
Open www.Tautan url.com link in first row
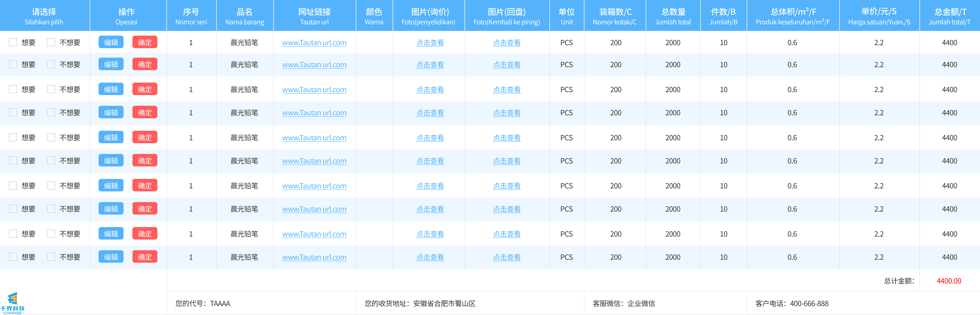coord(314,43)
